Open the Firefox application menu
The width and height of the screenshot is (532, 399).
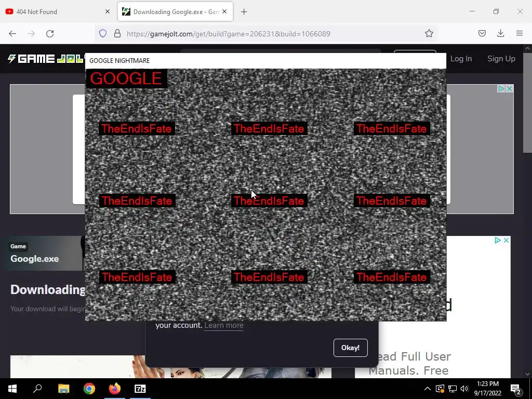pyautogui.click(x=520, y=33)
